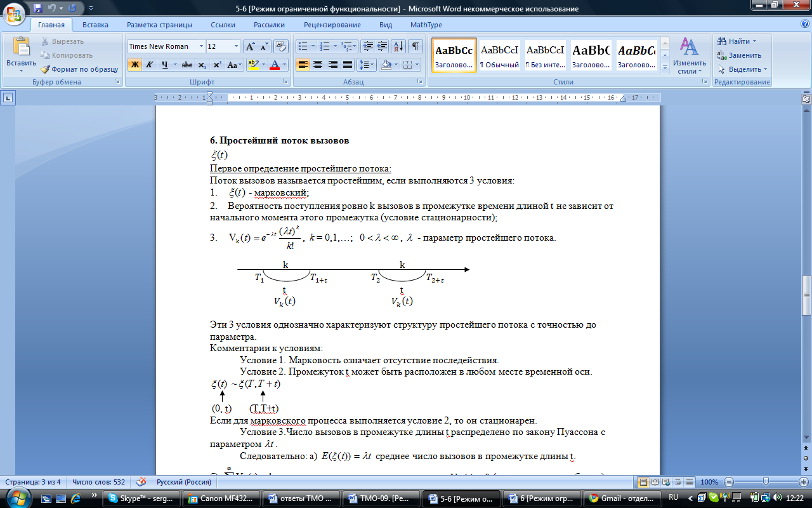Viewport: 812px width, 508px height.
Task: Click grow font size icon
Action: 251,46
